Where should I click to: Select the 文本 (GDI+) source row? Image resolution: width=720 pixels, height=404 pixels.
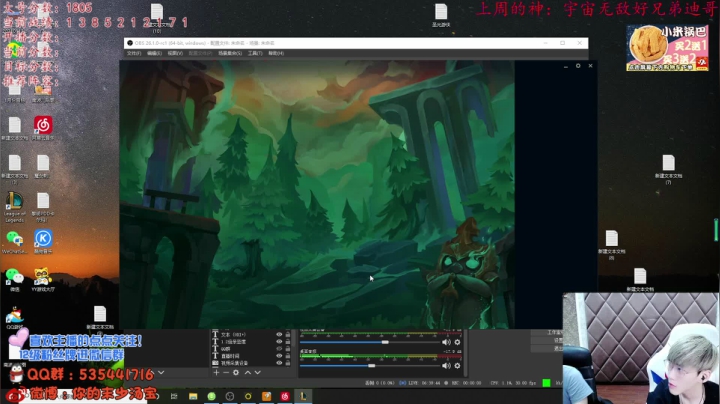tap(252, 335)
